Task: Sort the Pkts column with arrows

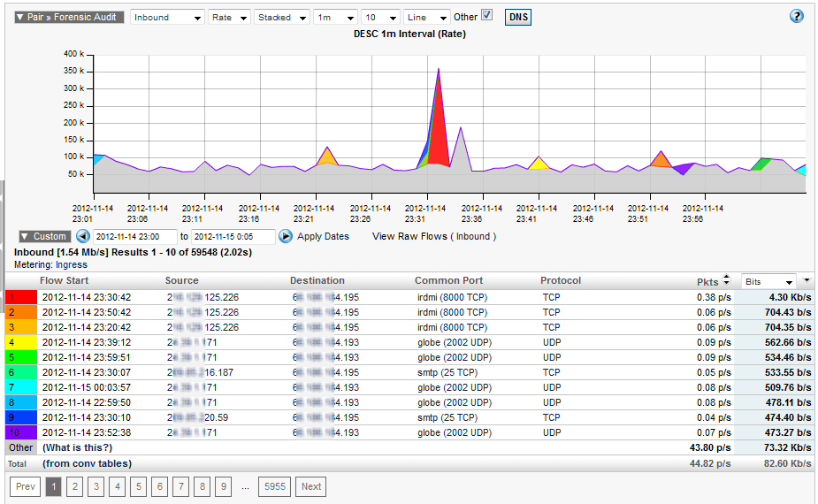Action: point(726,280)
